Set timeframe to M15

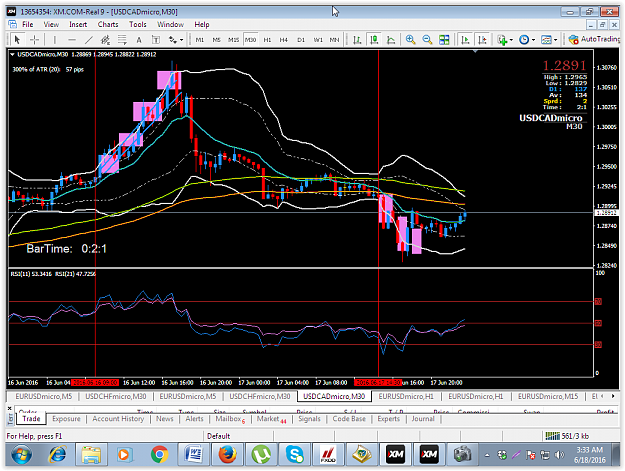coord(234,39)
